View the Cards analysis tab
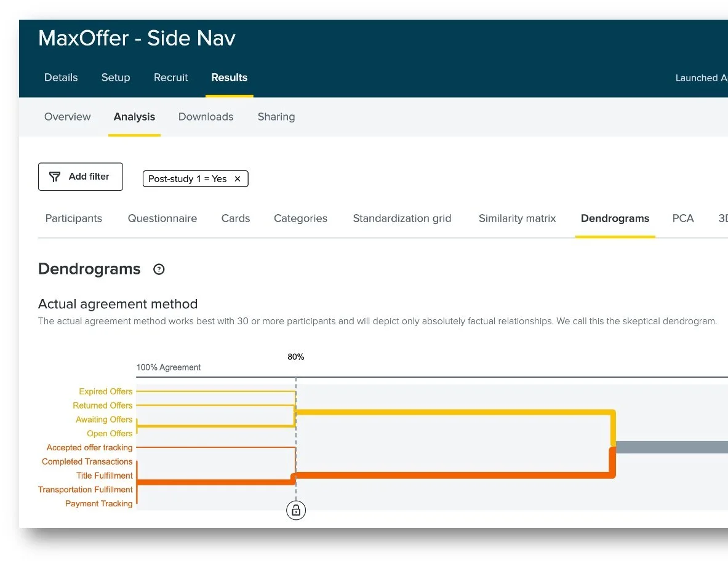The height and width of the screenshot is (566, 728). coord(236,218)
